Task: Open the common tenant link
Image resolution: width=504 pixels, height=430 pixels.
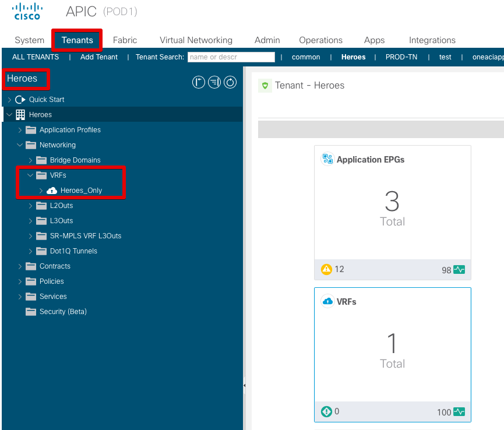Action: pos(306,57)
